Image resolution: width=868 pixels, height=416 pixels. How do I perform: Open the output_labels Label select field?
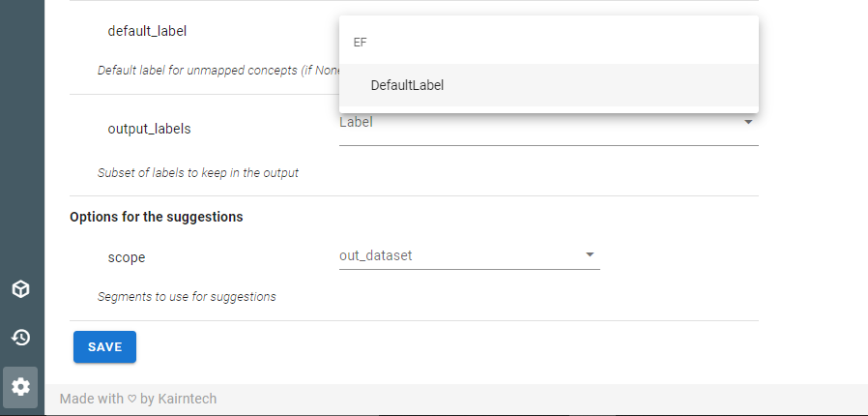coord(549,127)
